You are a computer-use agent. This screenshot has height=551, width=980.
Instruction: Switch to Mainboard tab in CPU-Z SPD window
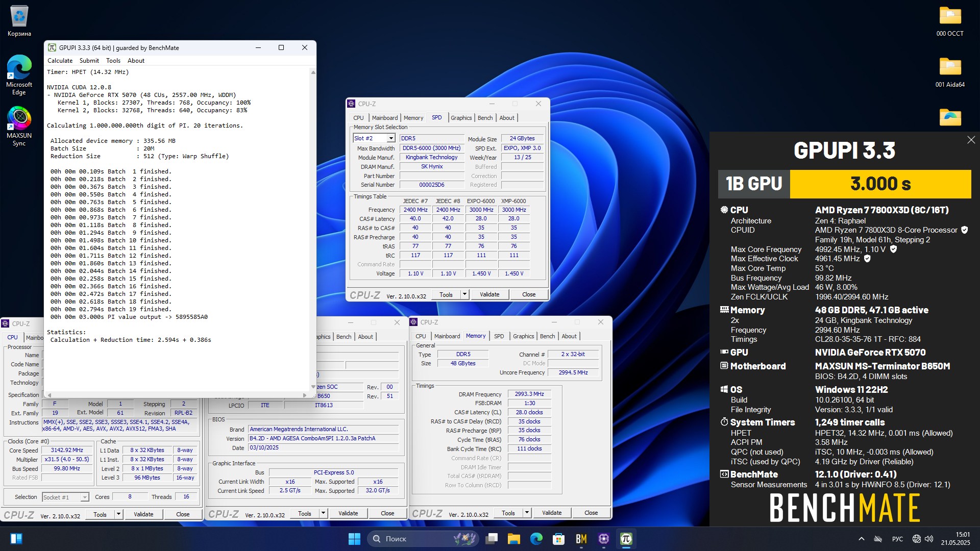pos(385,118)
